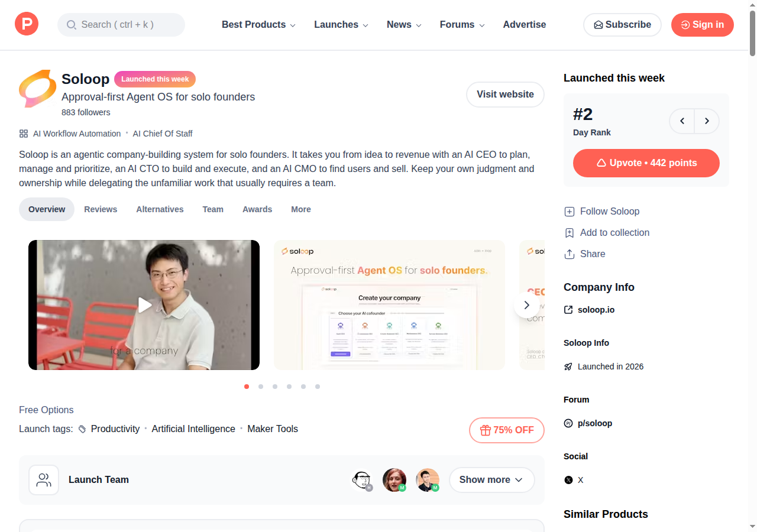Select the first gallery pagination dot

click(x=247, y=387)
